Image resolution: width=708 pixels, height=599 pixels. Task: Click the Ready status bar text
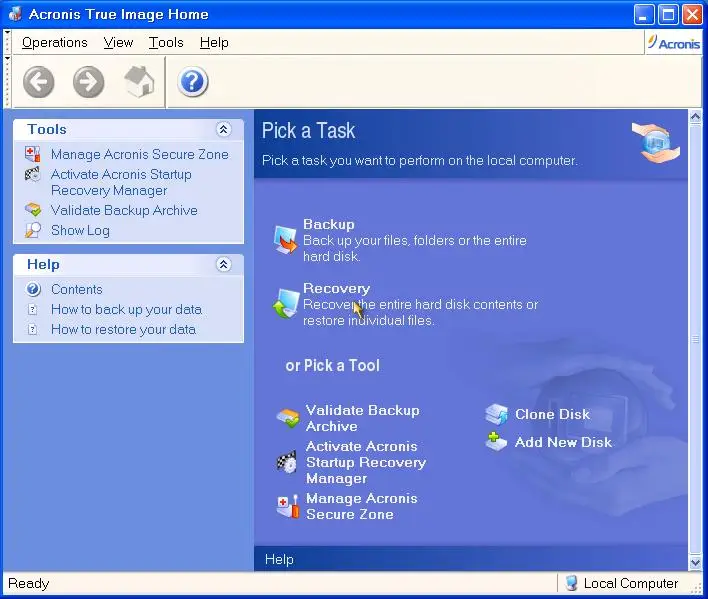coord(28,583)
